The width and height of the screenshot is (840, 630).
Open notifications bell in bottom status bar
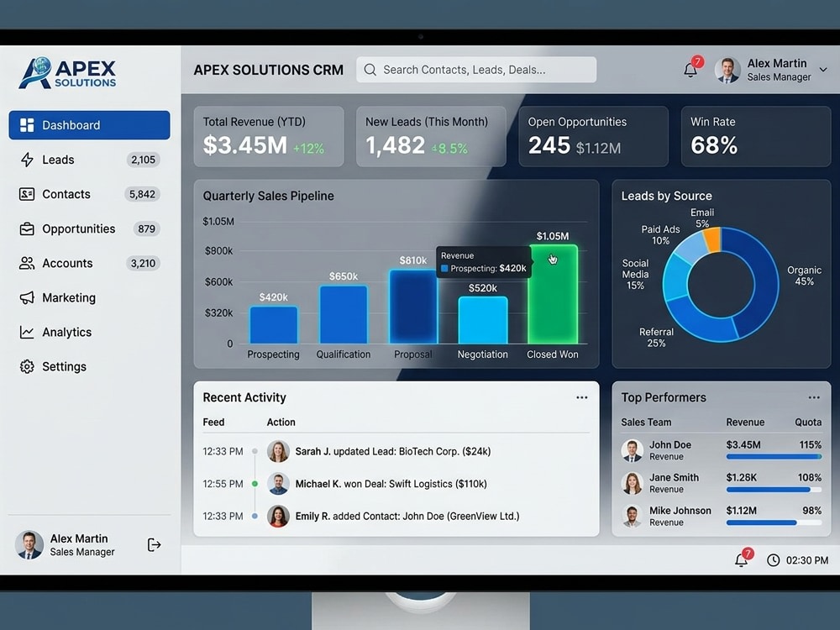(x=742, y=559)
